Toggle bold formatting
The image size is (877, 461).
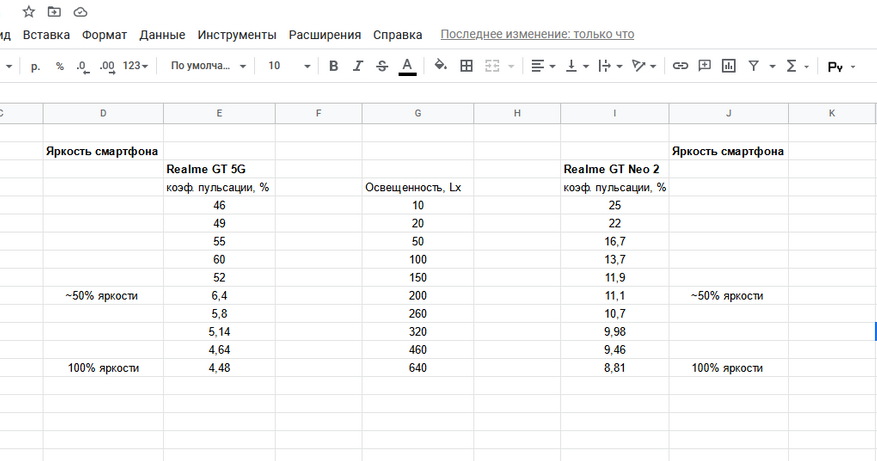333,66
